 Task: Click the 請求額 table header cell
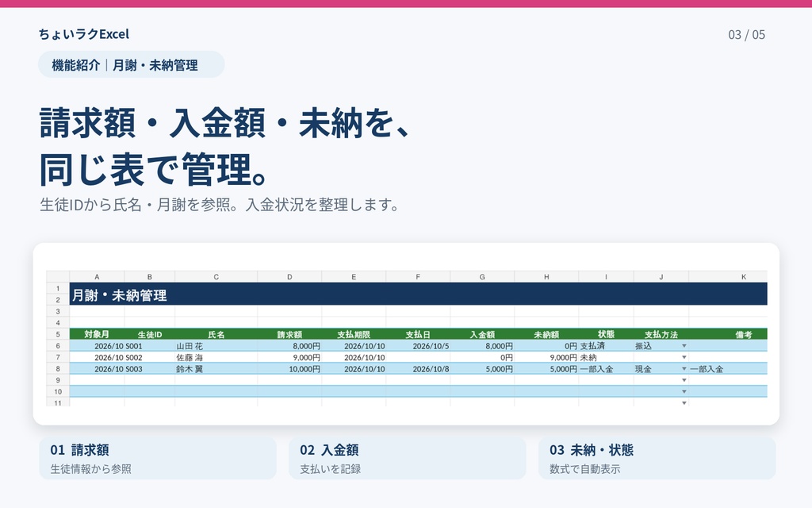pyautogui.click(x=289, y=334)
